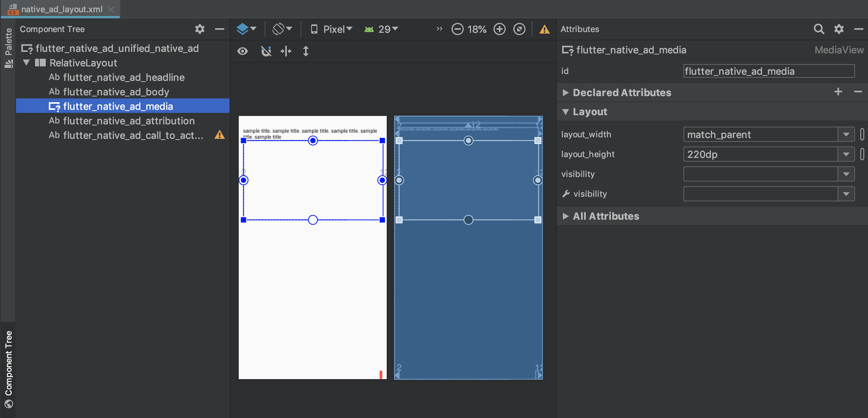868x418 pixels.
Task: Click the zoom in plus icon
Action: point(499,29)
